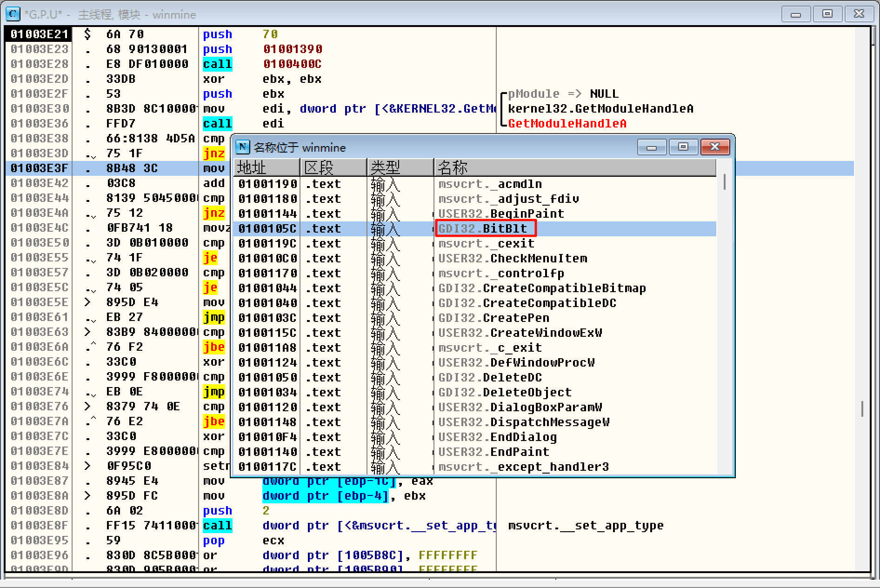Select the disassembly line at address 01003E28
880x588 pixels.
40,64
